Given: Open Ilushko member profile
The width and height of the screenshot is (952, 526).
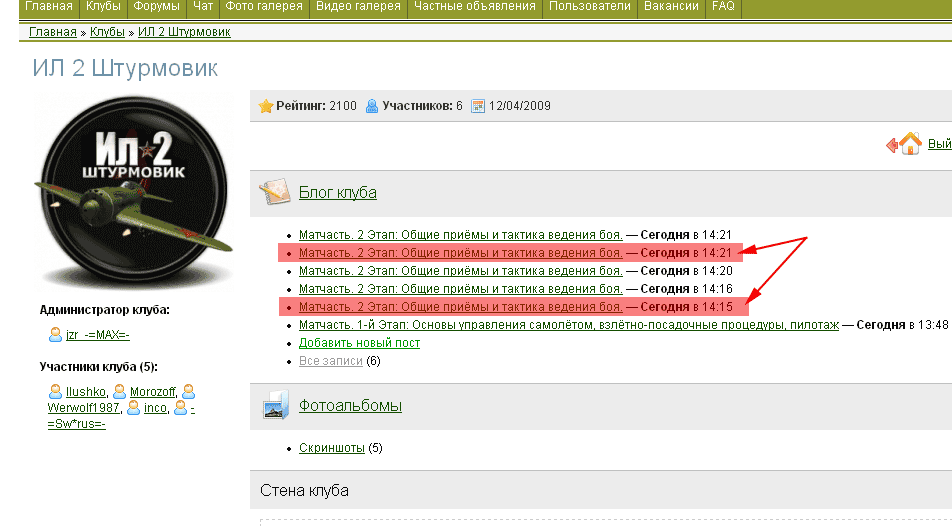Looking at the screenshot, I should (x=86, y=392).
